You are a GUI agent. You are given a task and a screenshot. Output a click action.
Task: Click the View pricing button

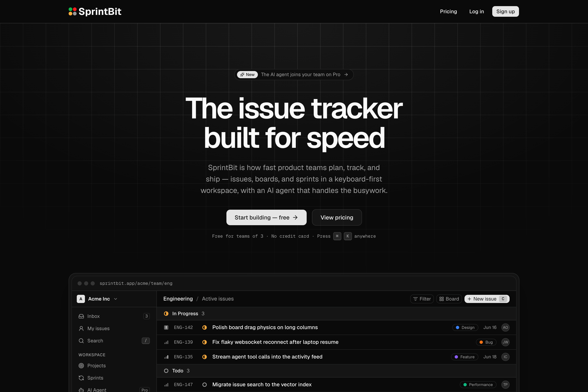[337, 217]
